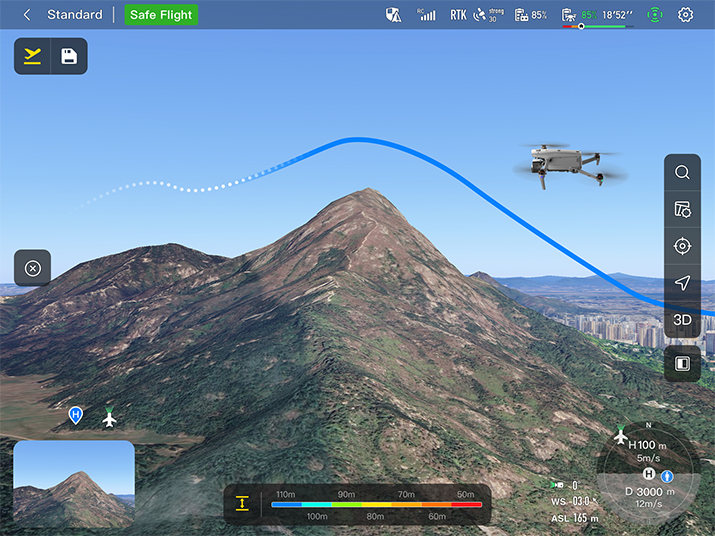The image size is (715, 536).
Task: Recenter map using the crosshair icon
Action: click(x=682, y=246)
